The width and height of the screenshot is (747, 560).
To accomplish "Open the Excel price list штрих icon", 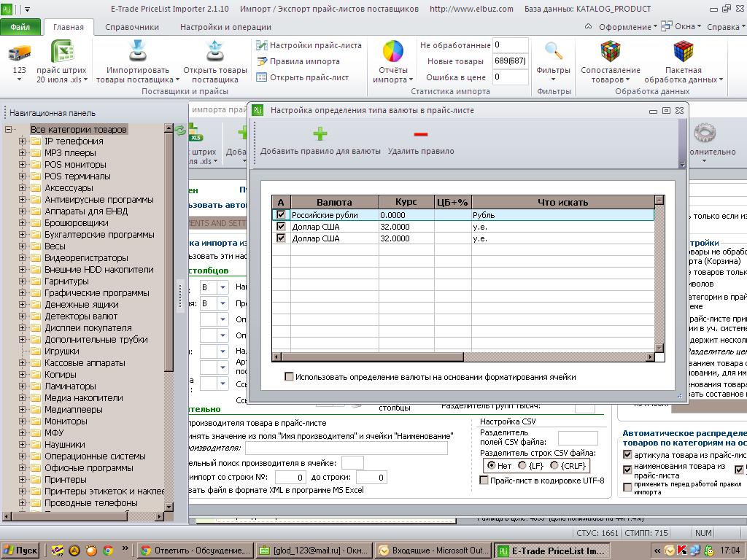I will point(62,51).
